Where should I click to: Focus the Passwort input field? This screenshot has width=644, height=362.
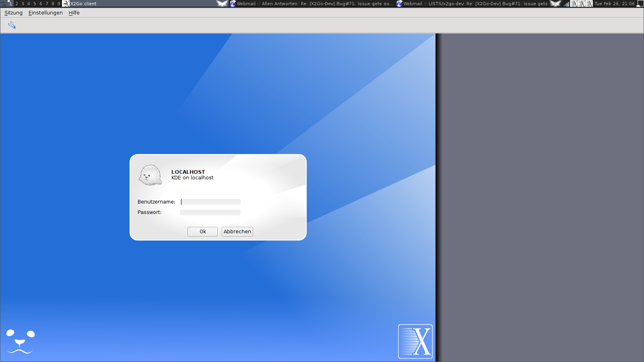tap(210, 212)
